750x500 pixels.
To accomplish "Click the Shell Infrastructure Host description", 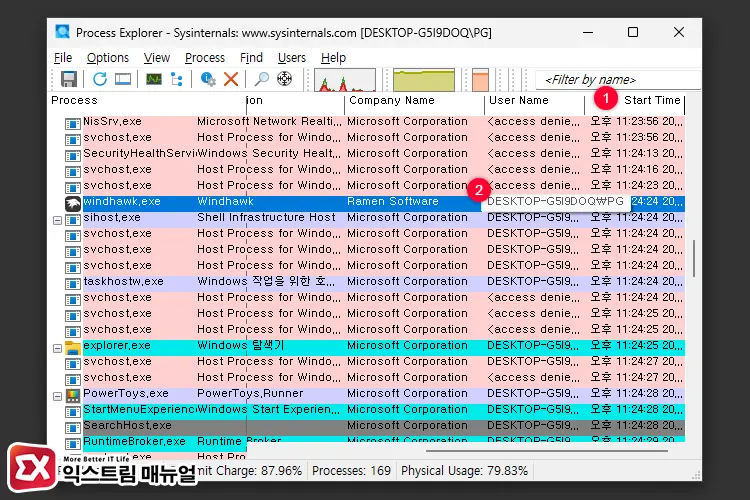I will [x=266, y=217].
